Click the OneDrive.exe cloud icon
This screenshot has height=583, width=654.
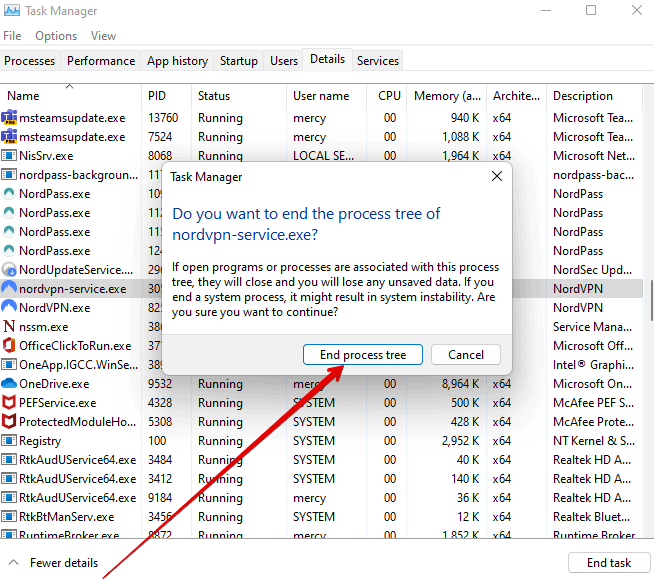pyautogui.click(x=10, y=384)
